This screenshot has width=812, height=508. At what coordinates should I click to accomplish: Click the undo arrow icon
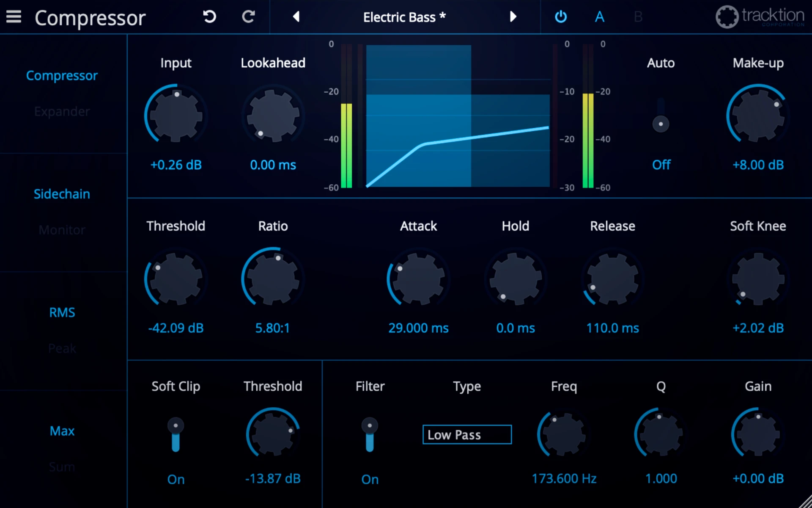point(209,17)
